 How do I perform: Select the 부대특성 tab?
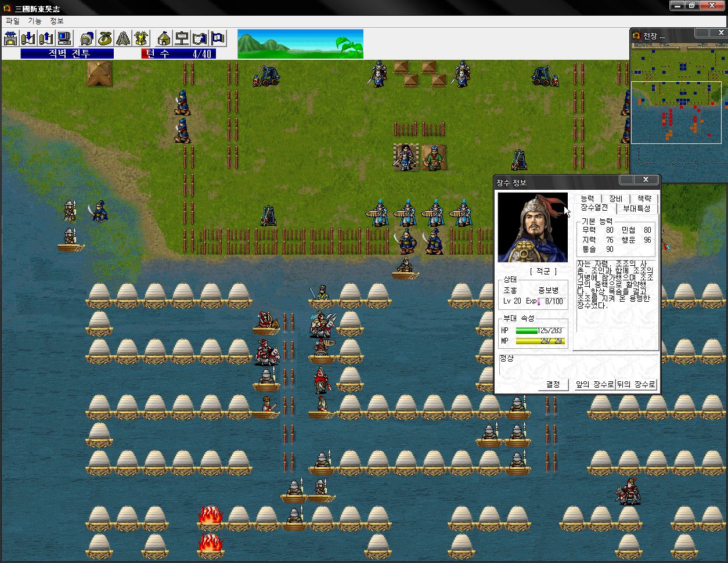pyautogui.click(x=636, y=208)
